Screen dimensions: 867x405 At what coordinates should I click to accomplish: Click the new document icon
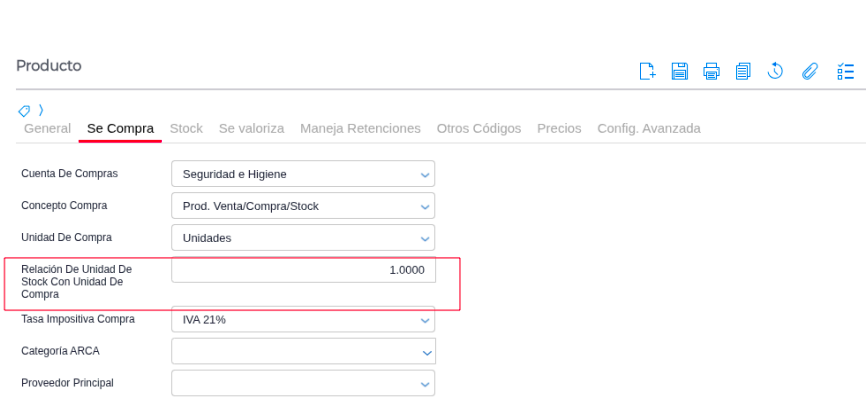647,71
